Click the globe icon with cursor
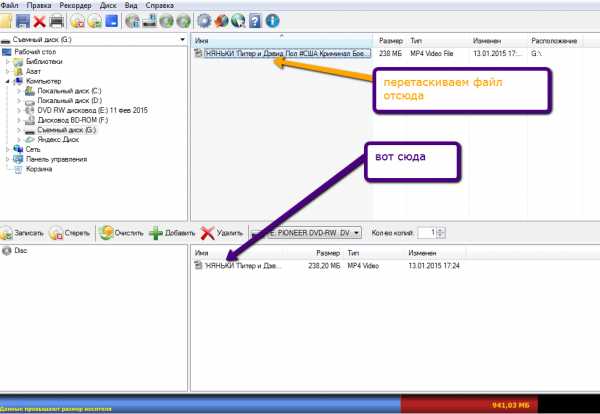 (238, 21)
